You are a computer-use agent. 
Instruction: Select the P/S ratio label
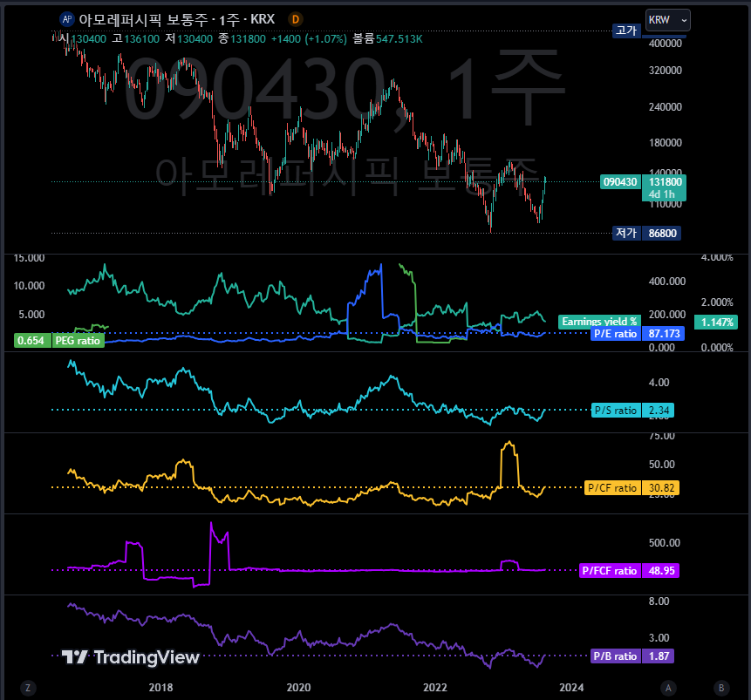pyautogui.click(x=616, y=411)
